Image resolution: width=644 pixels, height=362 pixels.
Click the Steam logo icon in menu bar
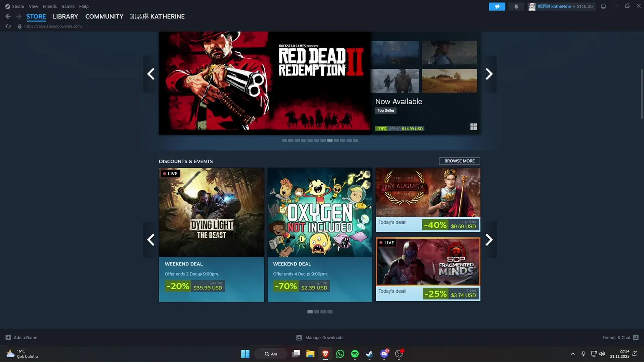coord(7,6)
